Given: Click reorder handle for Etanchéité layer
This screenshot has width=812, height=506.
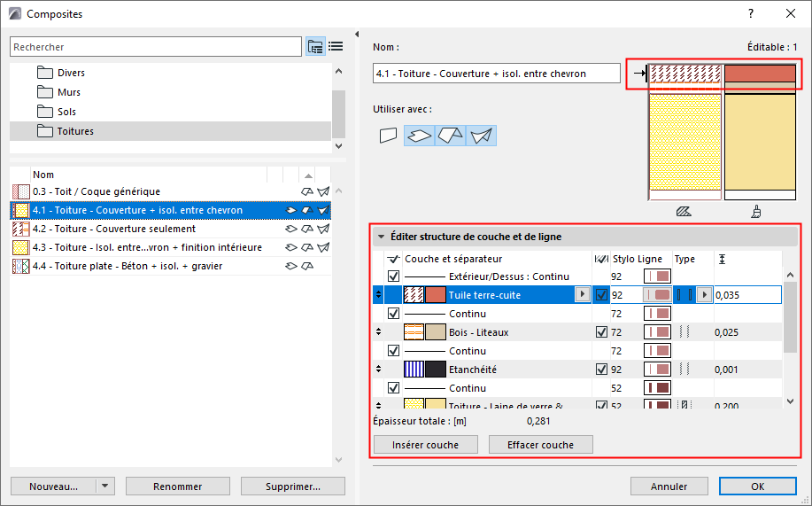Looking at the screenshot, I should 379,370.
